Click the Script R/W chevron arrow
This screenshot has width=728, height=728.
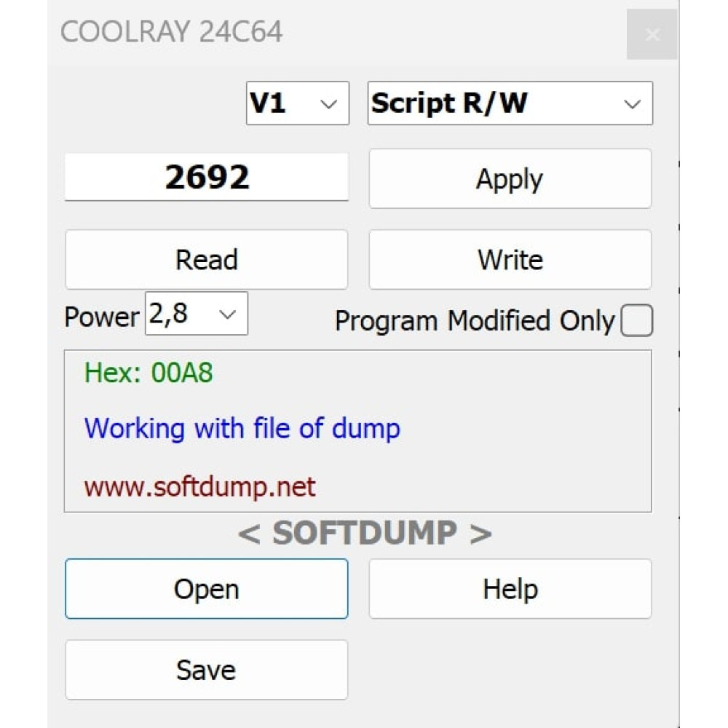pyautogui.click(x=633, y=104)
